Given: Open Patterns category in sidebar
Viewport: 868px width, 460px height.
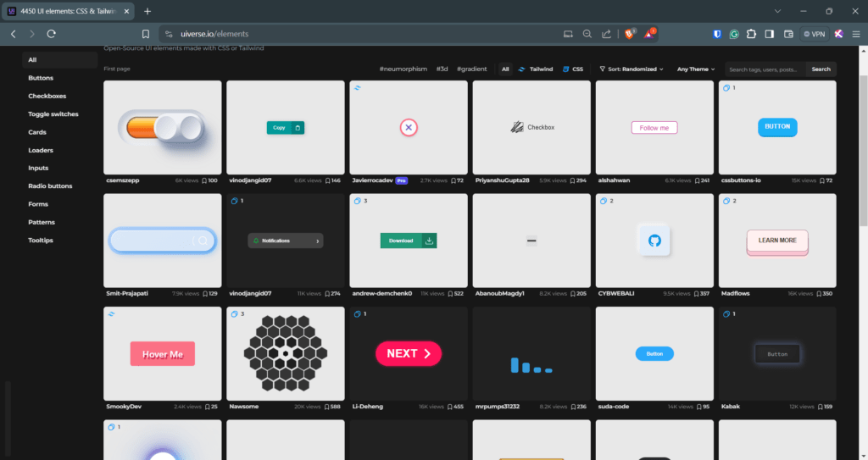Looking at the screenshot, I should coord(42,222).
